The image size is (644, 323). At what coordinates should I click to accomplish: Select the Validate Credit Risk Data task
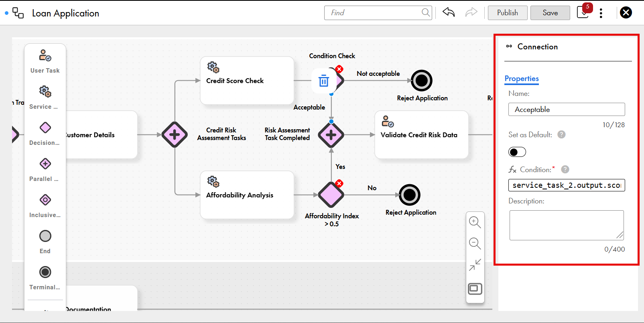(421, 135)
